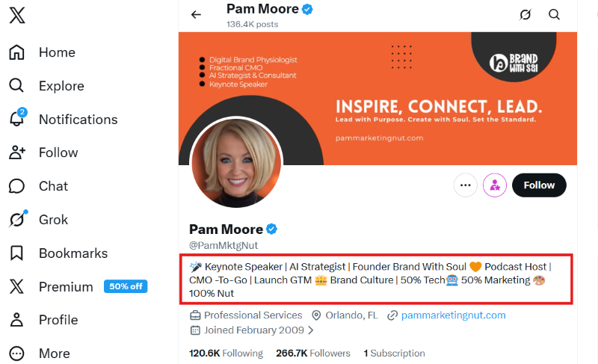Go back using the back arrow

197,14
